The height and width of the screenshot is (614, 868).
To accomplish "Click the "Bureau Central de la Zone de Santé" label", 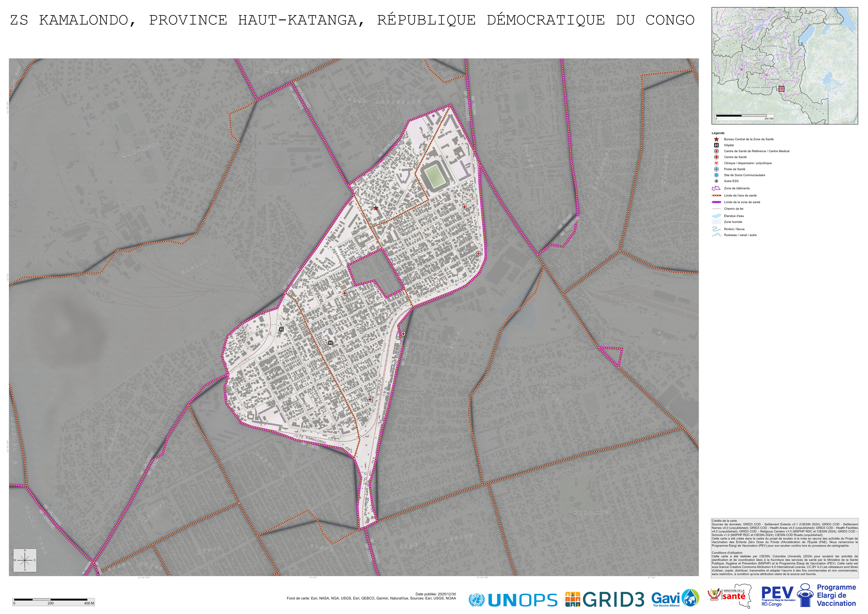I will point(748,139).
